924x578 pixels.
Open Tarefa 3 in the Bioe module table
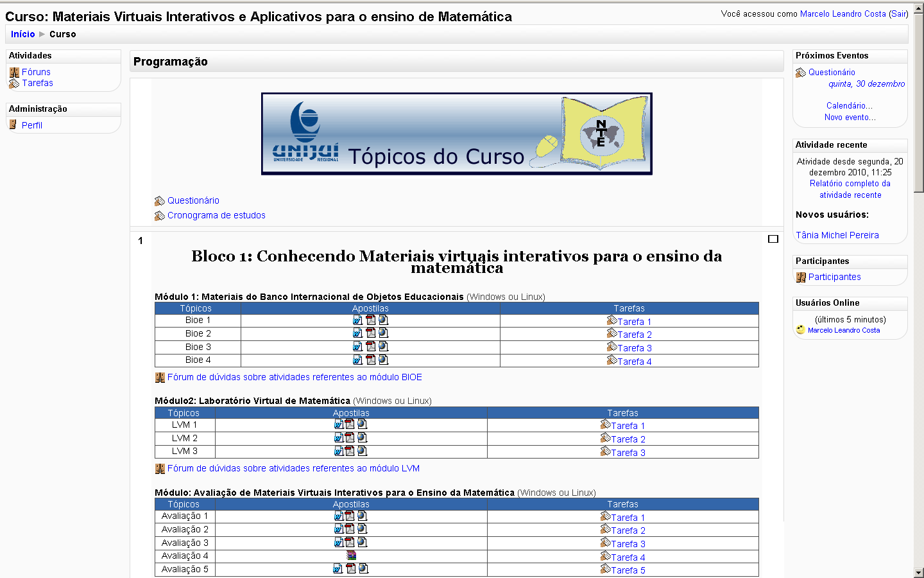634,348
